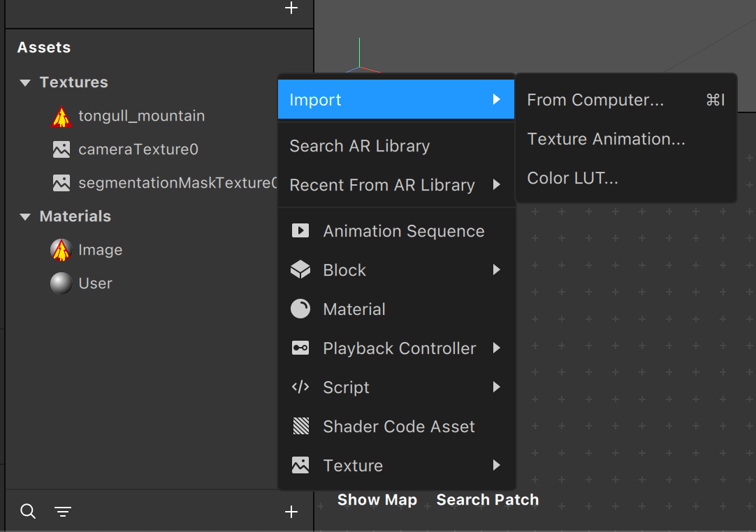This screenshot has width=756, height=532.
Task: Click the Animation Sequence play icon
Action: [x=300, y=231]
